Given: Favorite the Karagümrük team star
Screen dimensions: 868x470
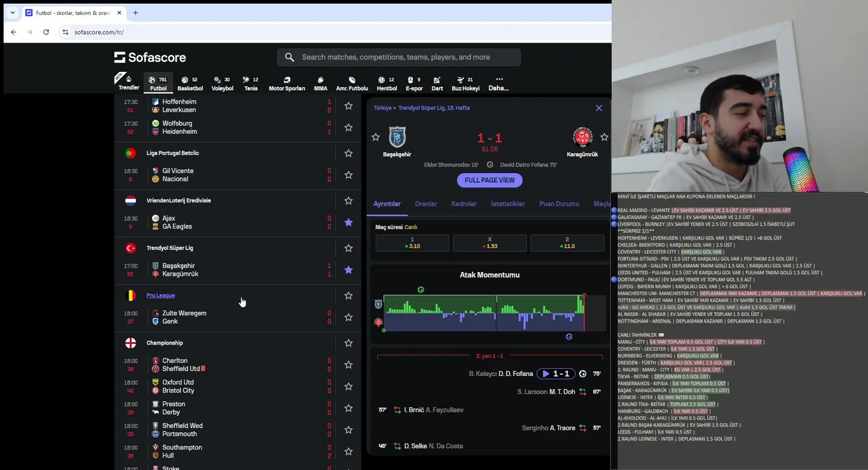Looking at the screenshot, I should [604, 137].
